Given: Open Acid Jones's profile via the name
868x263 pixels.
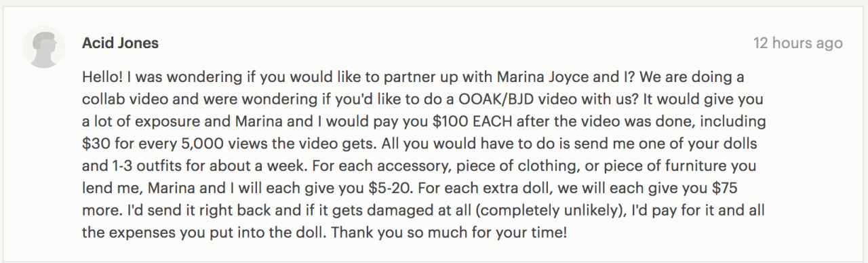Looking at the screenshot, I should click(120, 43).
